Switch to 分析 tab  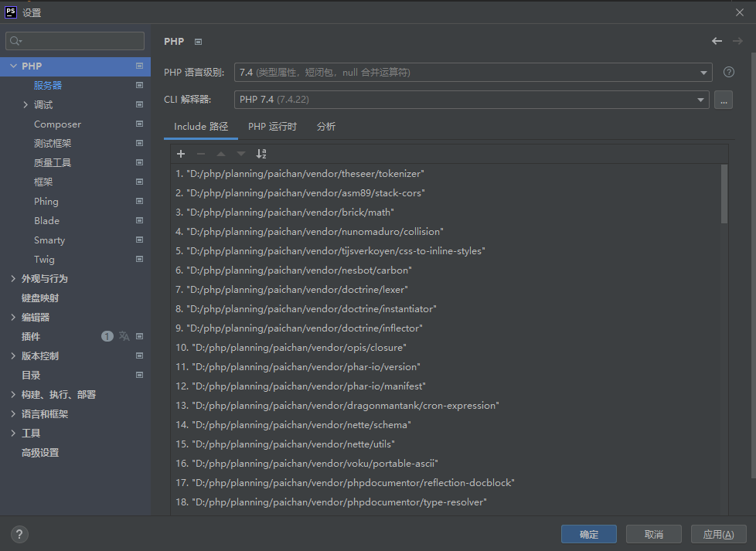[x=326, y=127]
